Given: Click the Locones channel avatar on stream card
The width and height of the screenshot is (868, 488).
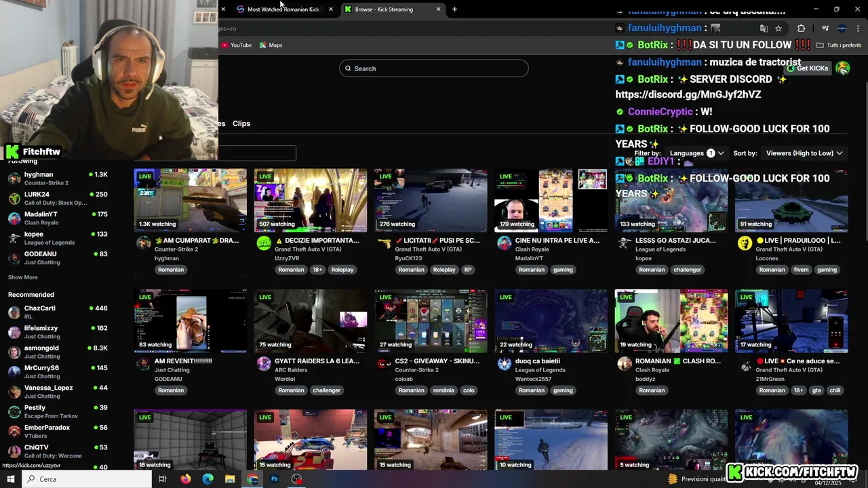Looking at the screenshot, I should click(x=745, y=243).
